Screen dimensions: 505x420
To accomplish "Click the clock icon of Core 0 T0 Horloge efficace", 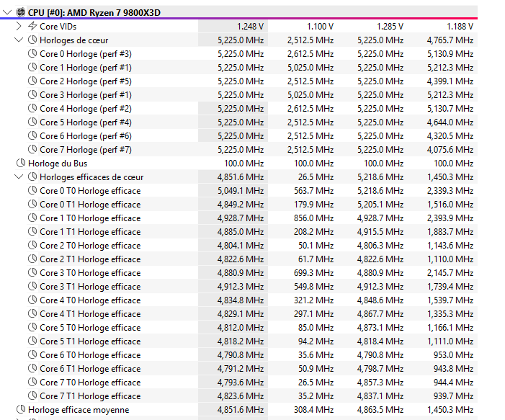I will tap(32, 190).
